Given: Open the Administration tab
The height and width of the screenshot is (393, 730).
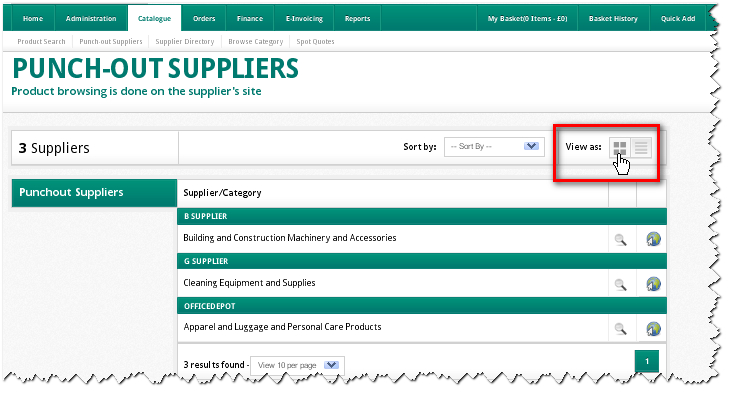Looking at the screenshot, I should pos(91,19).
